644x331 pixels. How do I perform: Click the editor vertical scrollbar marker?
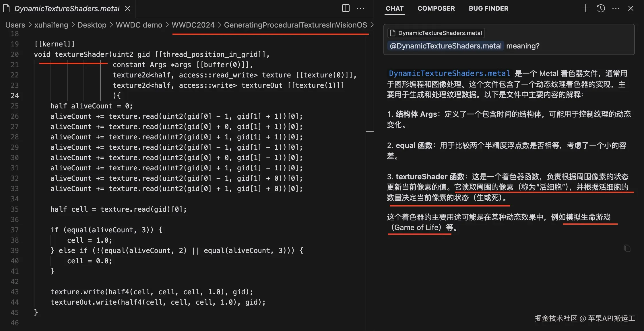(370, 132)
